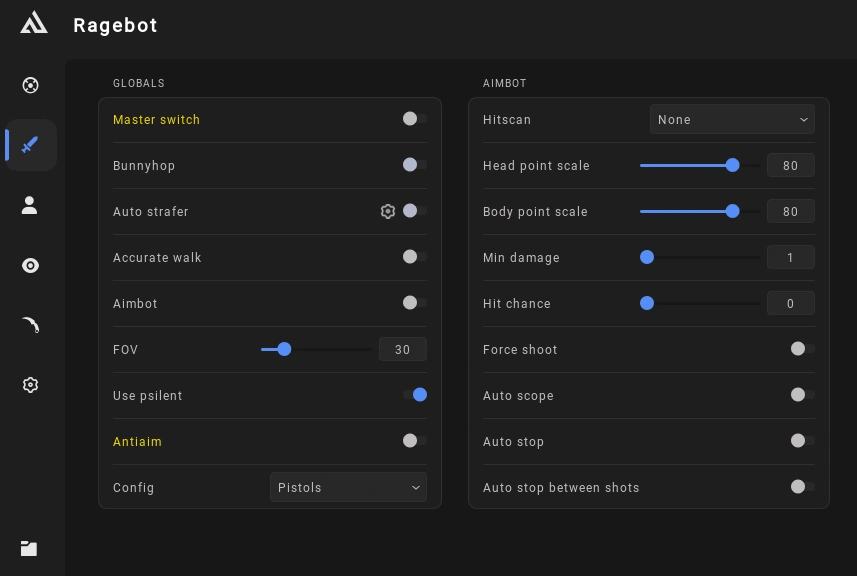Enable Auto scope
This screenshot has height=576, width=857.
pyautogui.click(x=803, y=395)
